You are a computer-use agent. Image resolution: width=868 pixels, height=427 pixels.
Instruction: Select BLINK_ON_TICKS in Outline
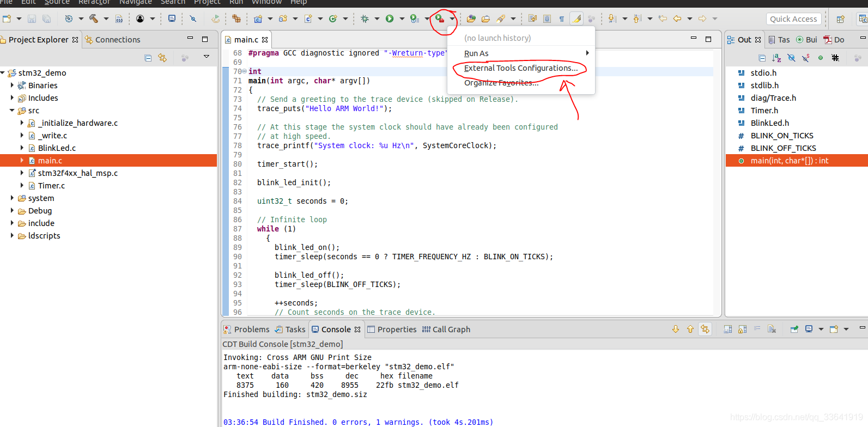[782, 135]
